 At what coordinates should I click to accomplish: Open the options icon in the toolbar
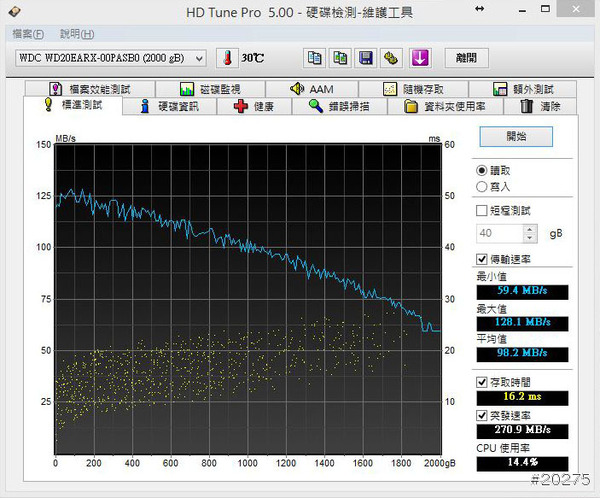(392, 57)
